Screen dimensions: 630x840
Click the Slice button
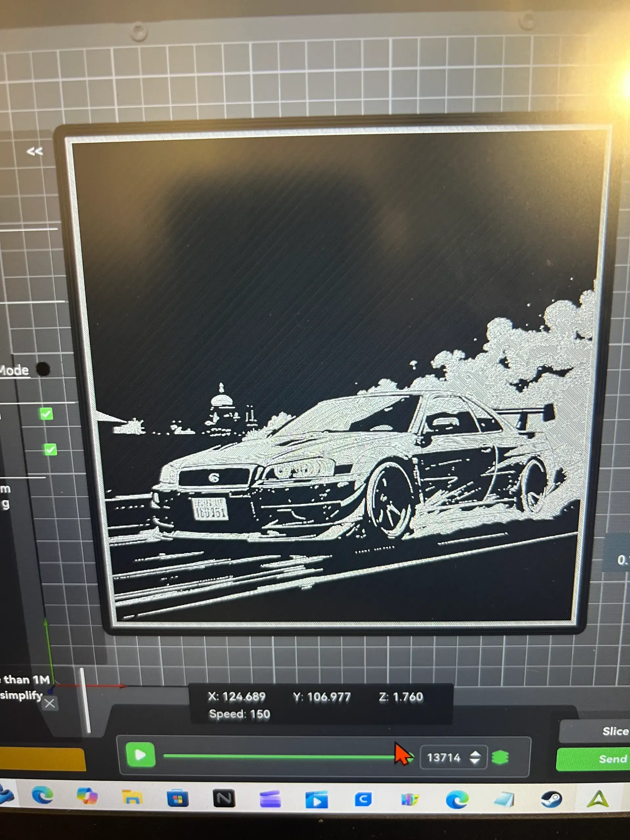[595, 731]
